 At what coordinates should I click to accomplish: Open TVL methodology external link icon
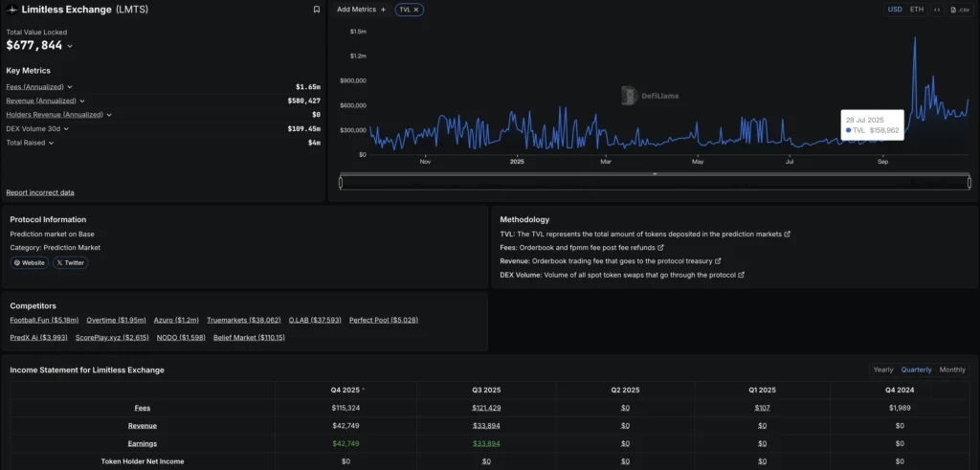(x=788, y=234)
